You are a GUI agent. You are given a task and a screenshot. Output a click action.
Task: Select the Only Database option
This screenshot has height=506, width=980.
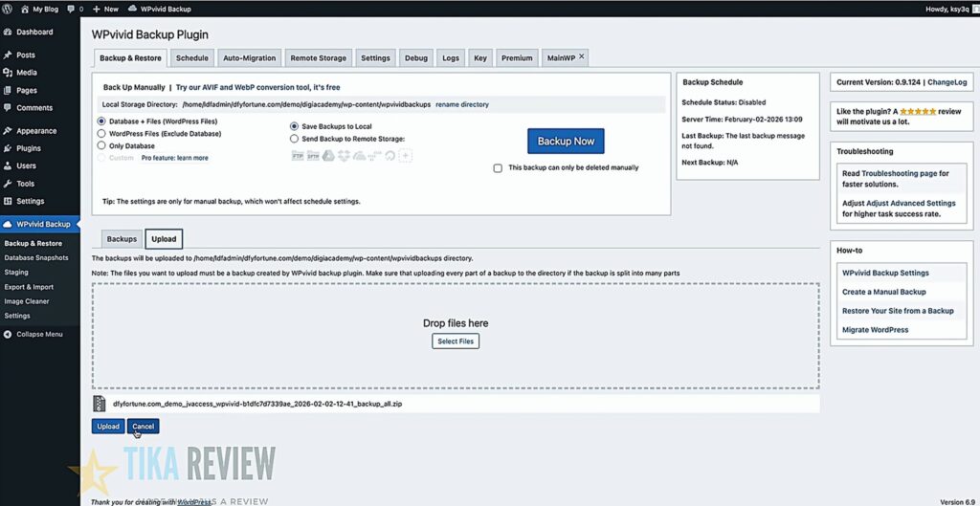click(101, 145)
